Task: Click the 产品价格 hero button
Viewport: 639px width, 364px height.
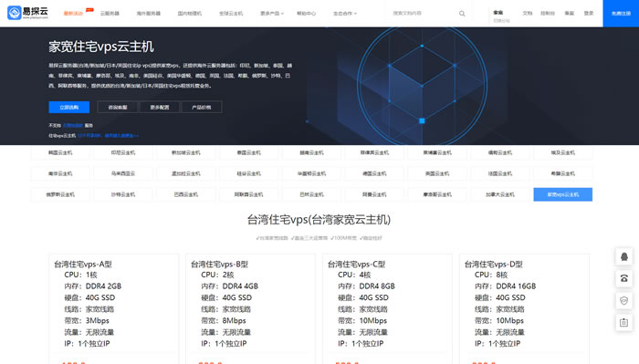Action: (x=202, y=107)
